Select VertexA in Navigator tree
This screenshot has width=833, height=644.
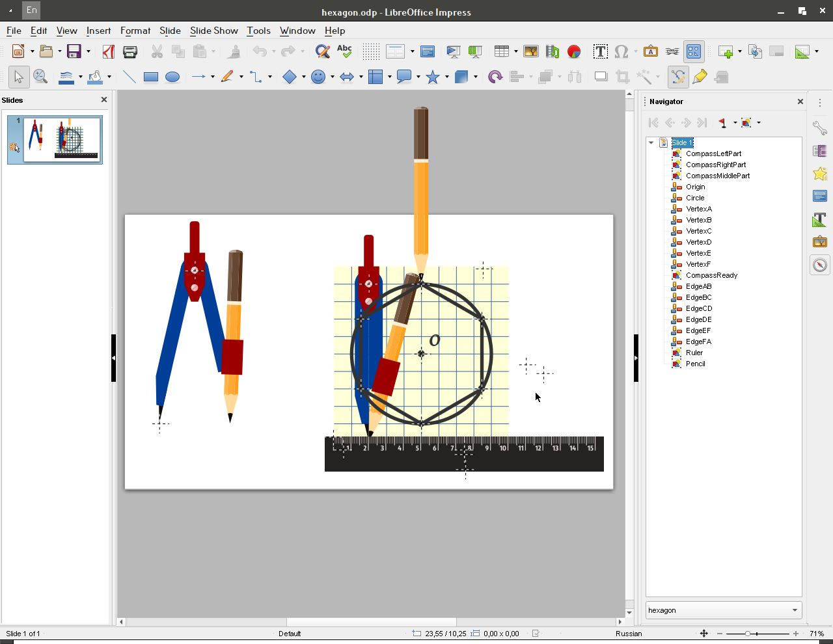click(x=699, y=209)
